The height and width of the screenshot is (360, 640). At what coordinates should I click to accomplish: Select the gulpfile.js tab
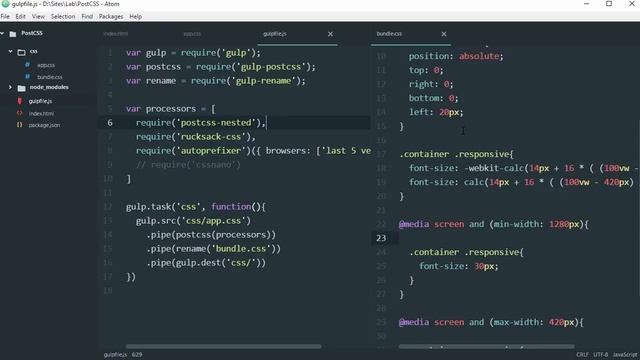pyautogui.click(x=275, y=34)
